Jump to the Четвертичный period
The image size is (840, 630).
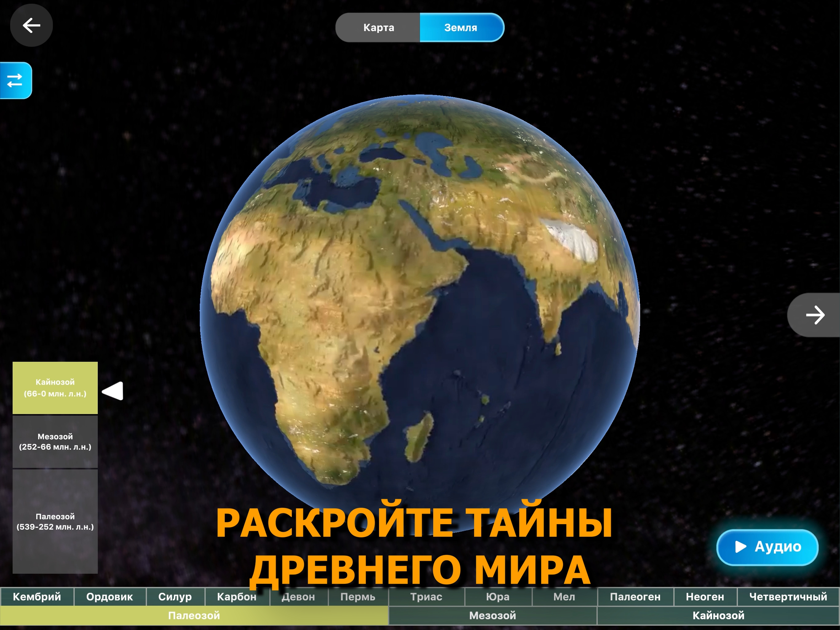click(788, 596)
